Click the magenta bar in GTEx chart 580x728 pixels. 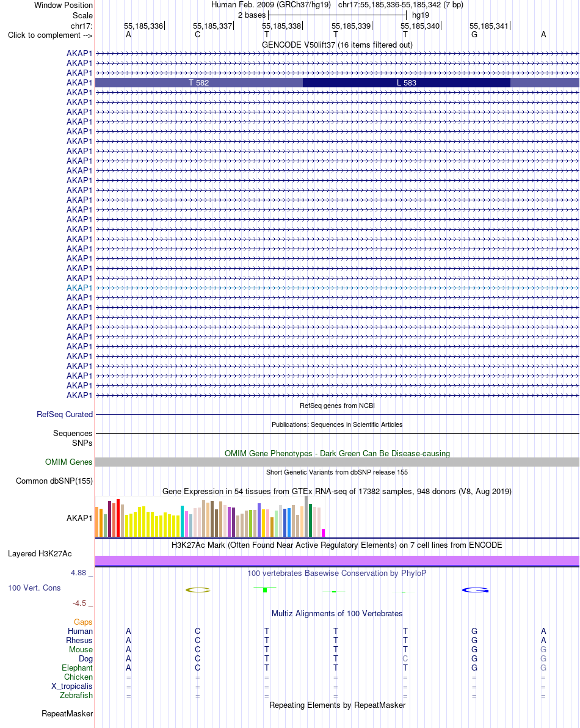click(x=324, y=533)
